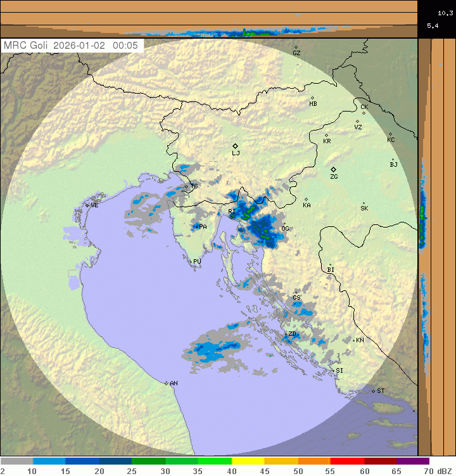Click the MRC Goli timestamp label
This screenshot has height=476, width=456.
click(x=72, y=46)
